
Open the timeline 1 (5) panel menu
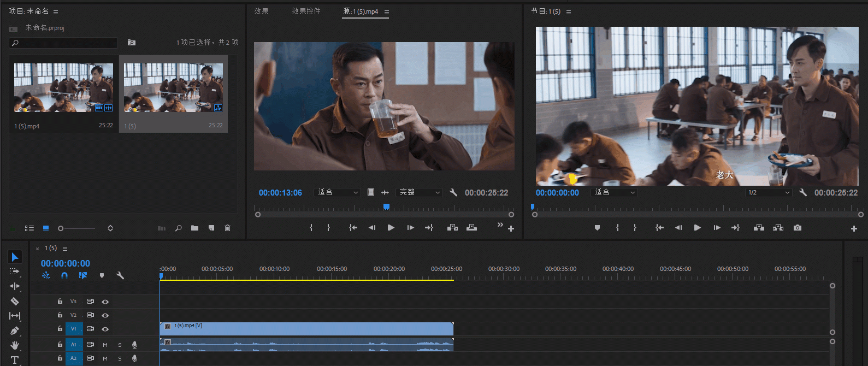point(65,249)
